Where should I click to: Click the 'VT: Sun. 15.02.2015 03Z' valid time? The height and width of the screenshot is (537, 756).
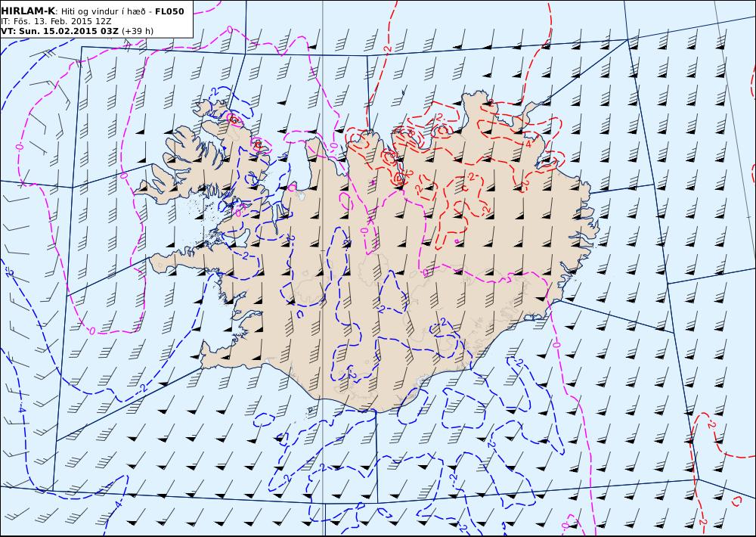(60, 31)
